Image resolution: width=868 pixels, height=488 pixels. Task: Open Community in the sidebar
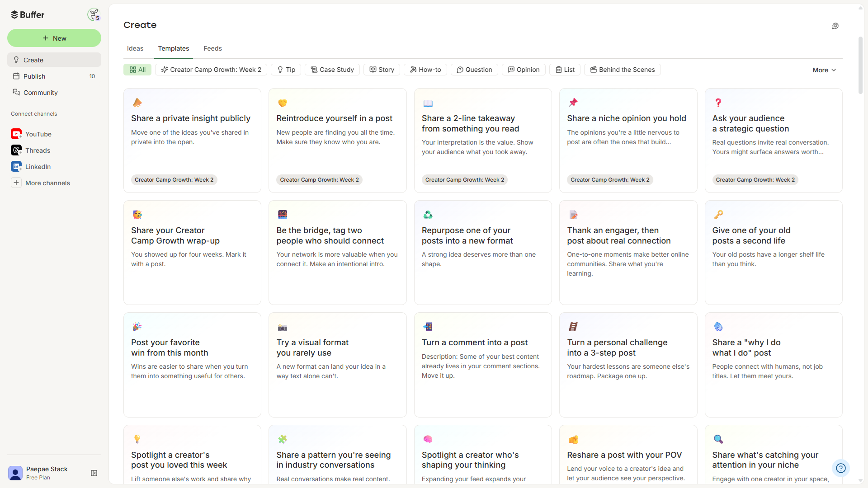pos(54,92)
